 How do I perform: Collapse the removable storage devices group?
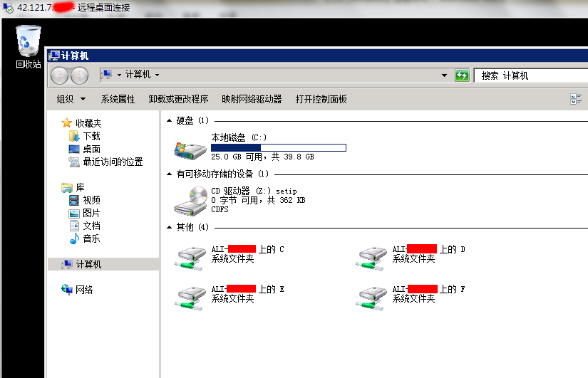169,174
